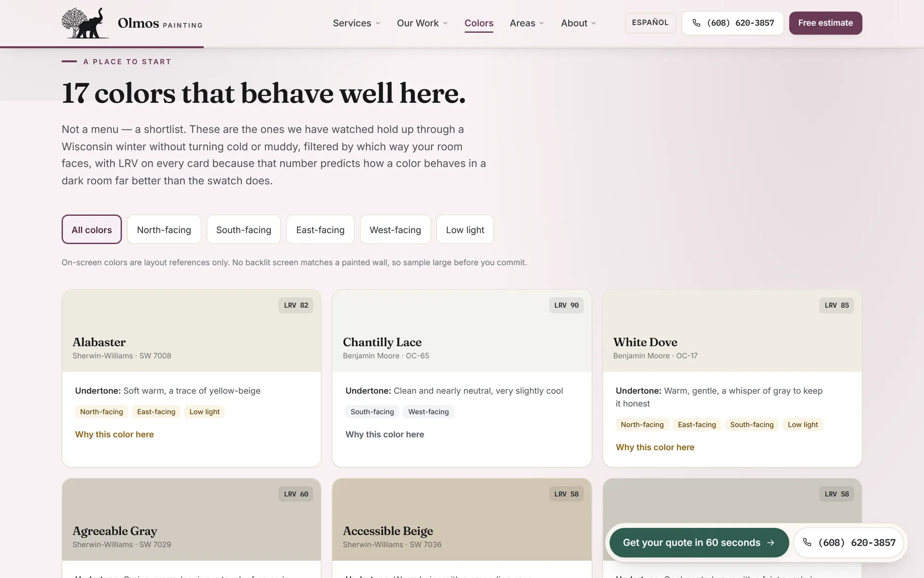Click the LRV 82 badge on Alabaster
924x578 pixels.
[295, 305]
